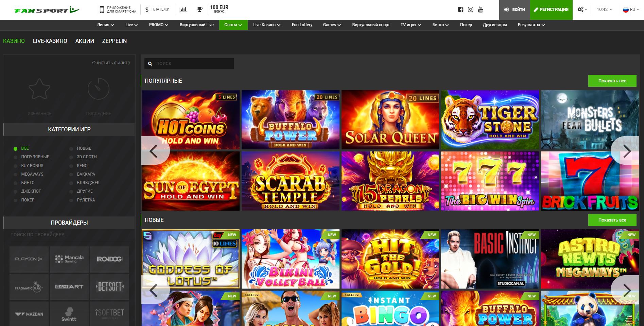Screen dimensions: 644x326
Task: Select the GameArt provider logo
Action: coord(69,287)
